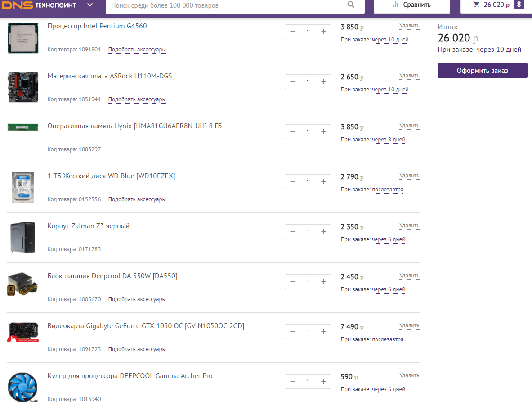The height and width of the screenshot is (402, 532).
Task: Open the total delivery link через 10 дней
Action: click(499, 50)
